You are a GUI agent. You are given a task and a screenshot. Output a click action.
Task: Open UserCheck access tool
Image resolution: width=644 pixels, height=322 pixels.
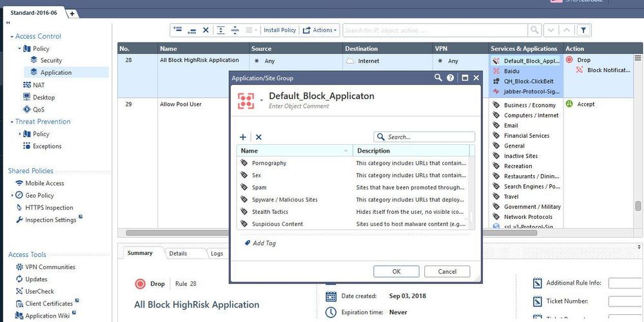coord(35,291)
